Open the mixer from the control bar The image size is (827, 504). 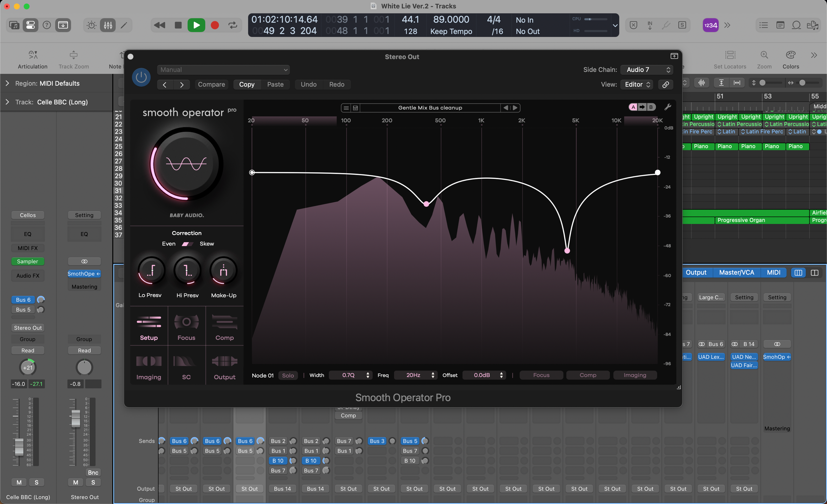108,25
